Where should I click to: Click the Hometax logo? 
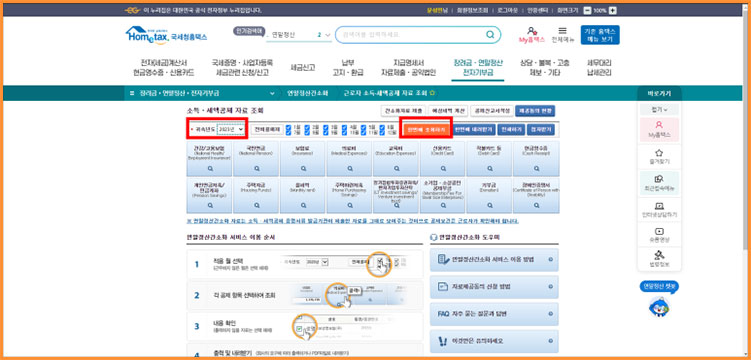[166, 35]
